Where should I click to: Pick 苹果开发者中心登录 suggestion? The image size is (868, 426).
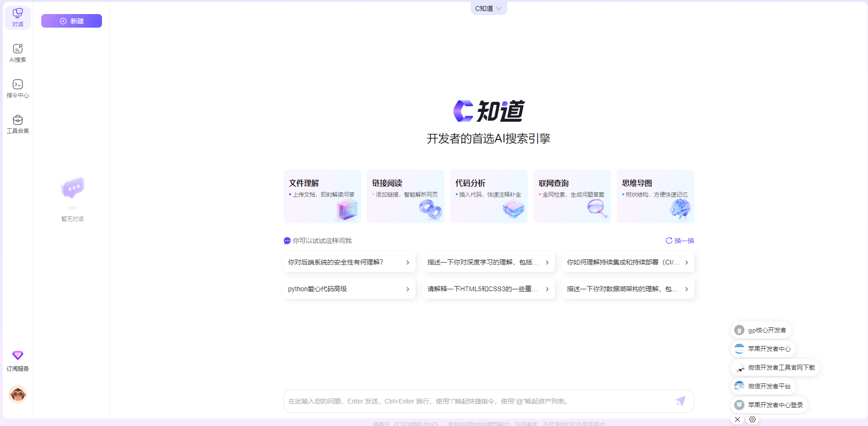point(769,405)
